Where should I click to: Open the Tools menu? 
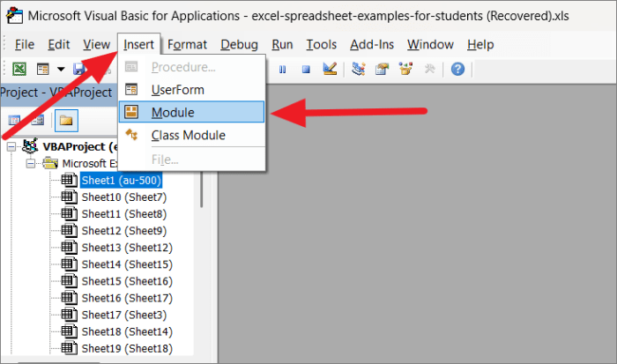tap(322, 44)
